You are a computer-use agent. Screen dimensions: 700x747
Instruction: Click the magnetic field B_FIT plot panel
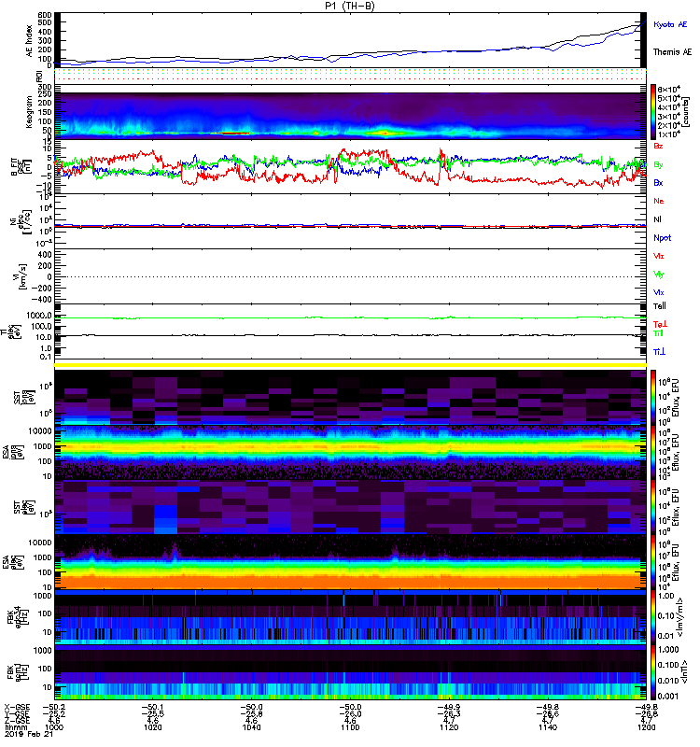350,167
